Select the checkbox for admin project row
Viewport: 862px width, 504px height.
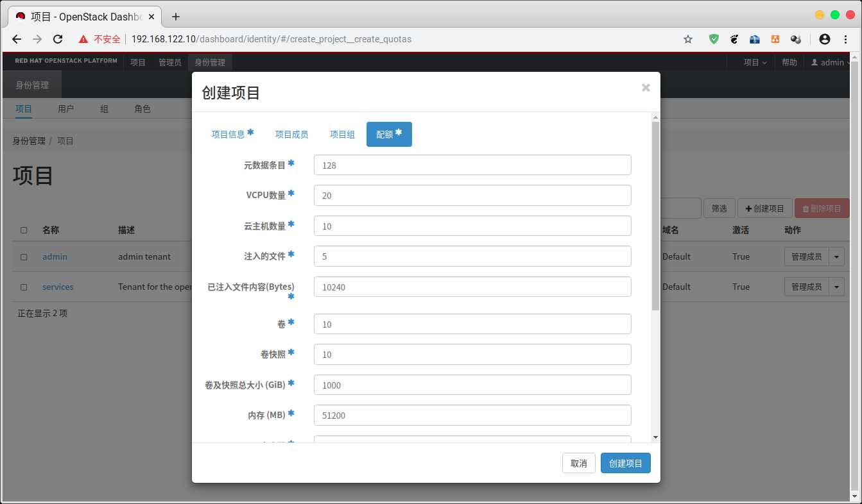[24, 256]
